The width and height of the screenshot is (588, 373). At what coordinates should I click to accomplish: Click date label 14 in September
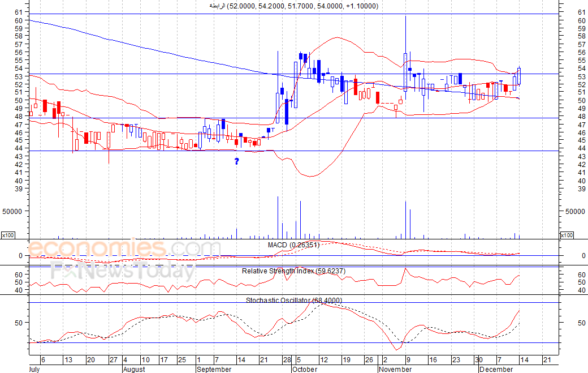coord(241,360)
